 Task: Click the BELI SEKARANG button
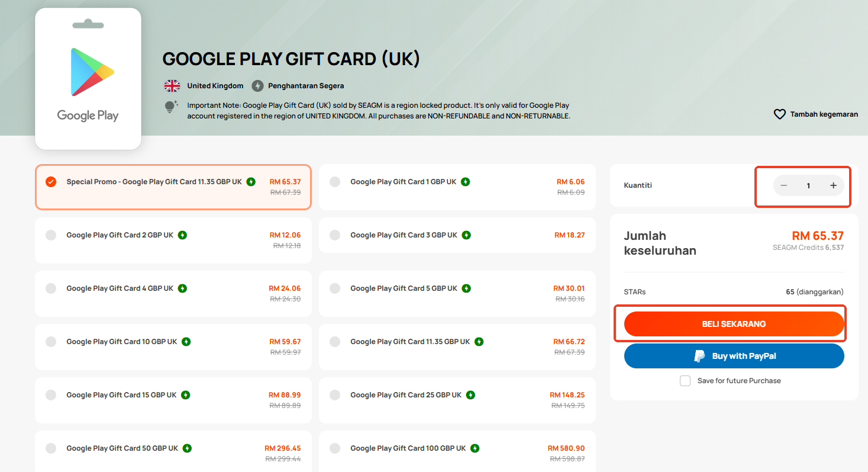tap(734, 324)
